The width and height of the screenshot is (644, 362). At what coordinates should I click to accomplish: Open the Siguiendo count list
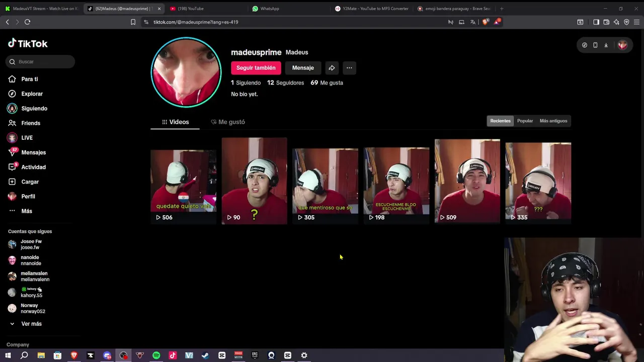pyautogui.click(x=246, y=82)
